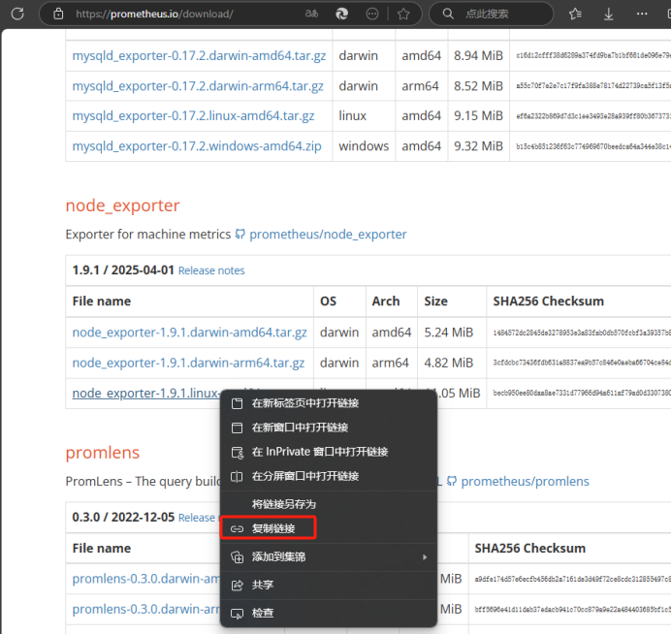
Task: Click the 1.9.1 / 2025-04-01 version text
Action: pos(123,270)
